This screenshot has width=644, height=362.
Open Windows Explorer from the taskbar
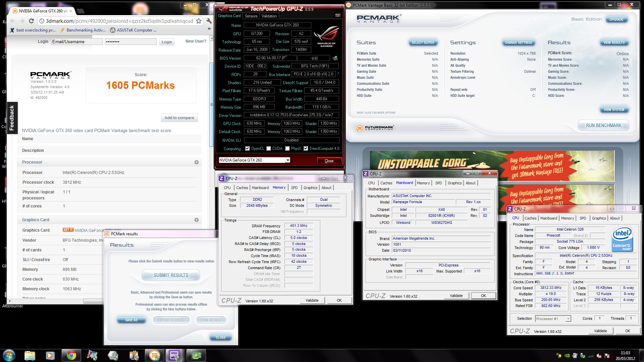tap(30, 355)
